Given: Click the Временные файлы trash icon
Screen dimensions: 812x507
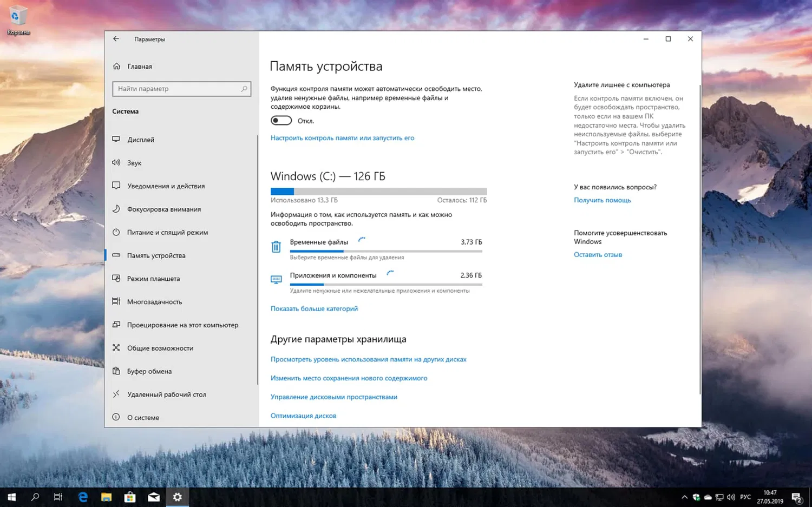Looking at the screenshot, I should 276,246.
